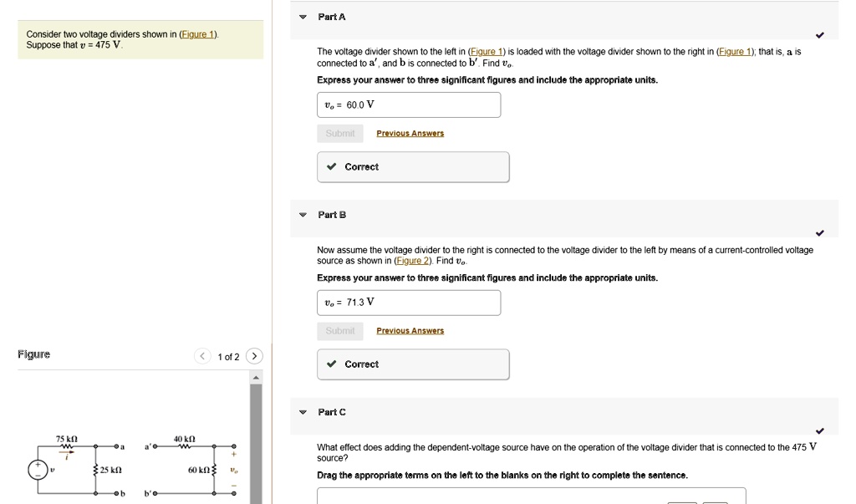Click the checkmark icon beside Part B header
Viewport: 856px width, 504px height.
pyautogui.click(x=820, y=234)
